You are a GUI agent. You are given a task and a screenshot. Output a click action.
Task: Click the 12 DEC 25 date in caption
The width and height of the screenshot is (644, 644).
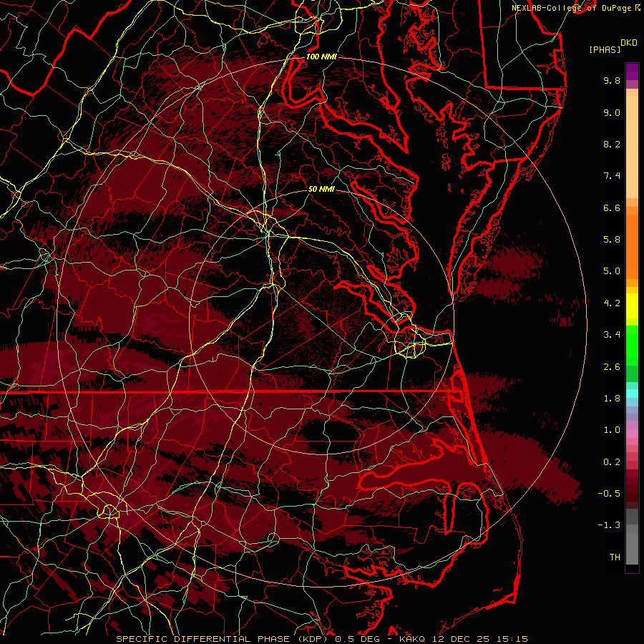click(x=462, y=639)
